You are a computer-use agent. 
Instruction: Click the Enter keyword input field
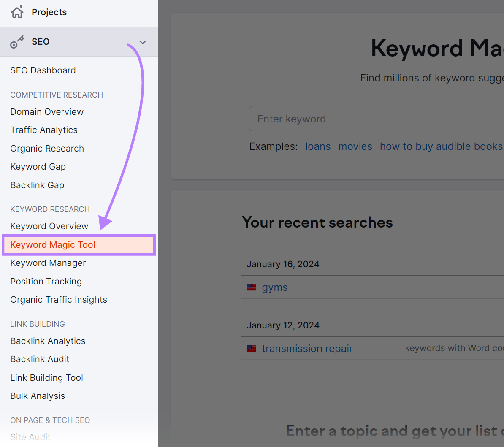pyautogui.click(x=338, y=119)
